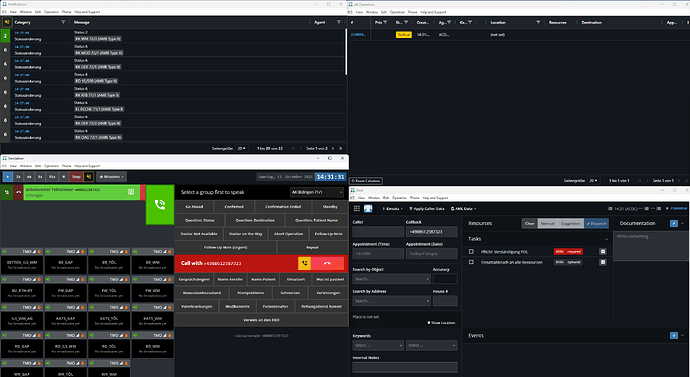Click note icon on Einsatzabbruch row
This screenshot has width=690, height=377.
603,262
